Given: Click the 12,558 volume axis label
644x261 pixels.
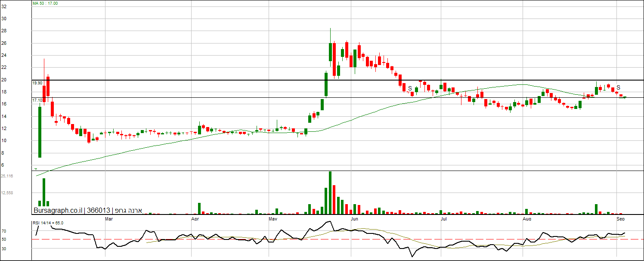Looking at the screenshot, I should 7,193.
